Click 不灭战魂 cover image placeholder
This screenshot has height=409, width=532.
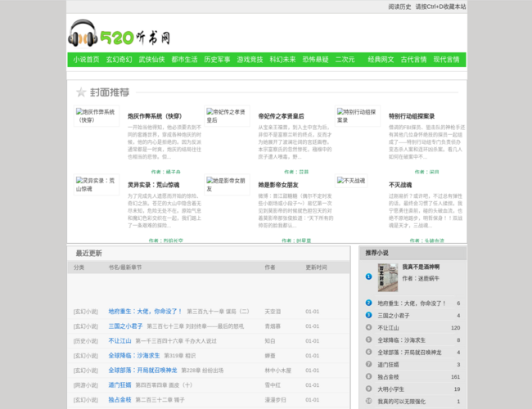pos(351,181)
